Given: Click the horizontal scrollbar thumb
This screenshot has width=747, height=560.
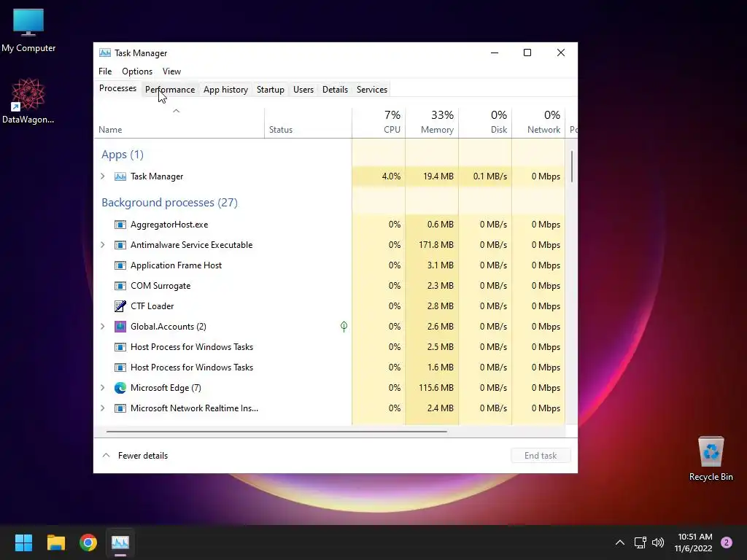Looking at the screenshot, I should click(276, 432).
